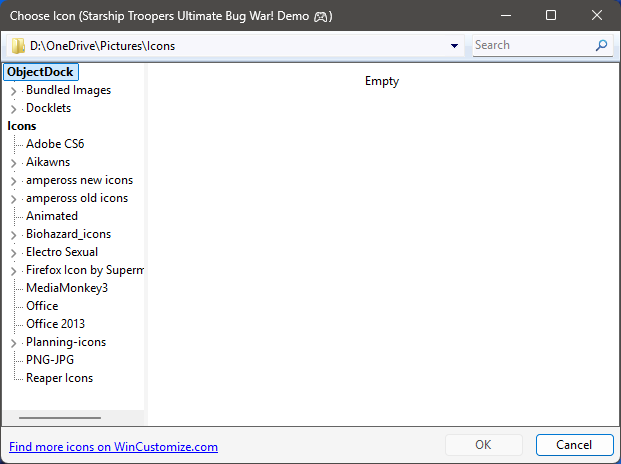Select the Animated folder
The width and height of the screenshot is (621, 464).
tap(52, 216)
